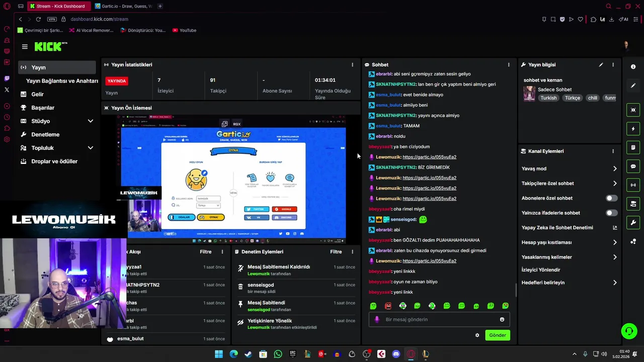Click the three-circles icon in the right sidebar

(x=633, y=242)
